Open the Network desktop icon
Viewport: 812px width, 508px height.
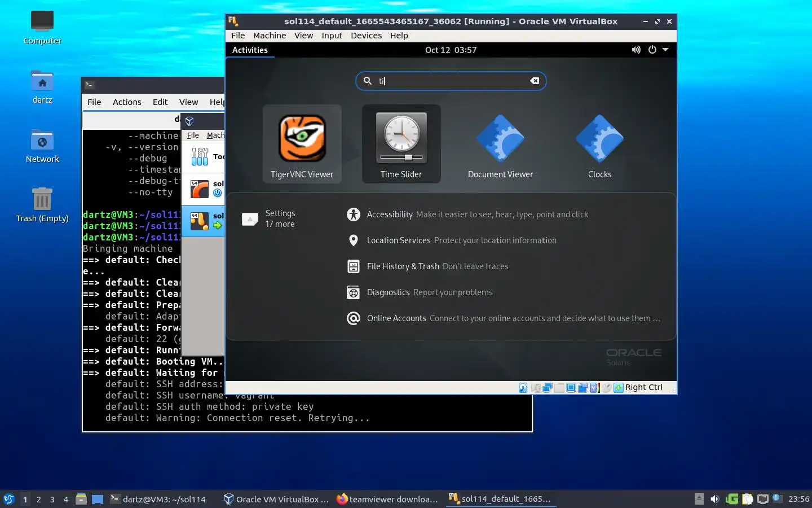coord(42,147)
